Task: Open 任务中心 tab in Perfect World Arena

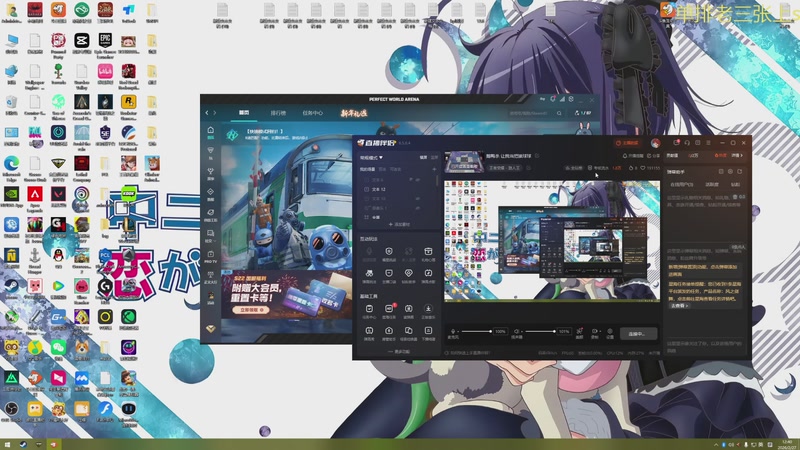Action: (313, 113)
